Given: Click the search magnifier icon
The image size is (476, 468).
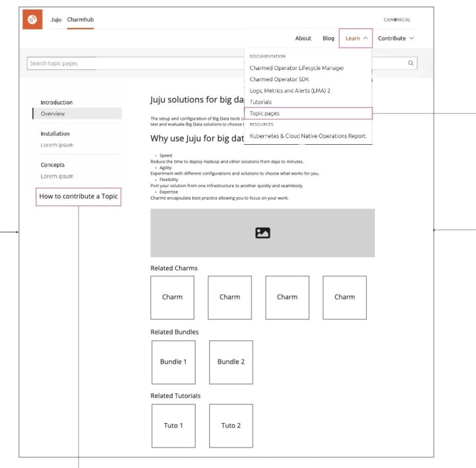Looking at the screenshot, I should pos(411,63).
